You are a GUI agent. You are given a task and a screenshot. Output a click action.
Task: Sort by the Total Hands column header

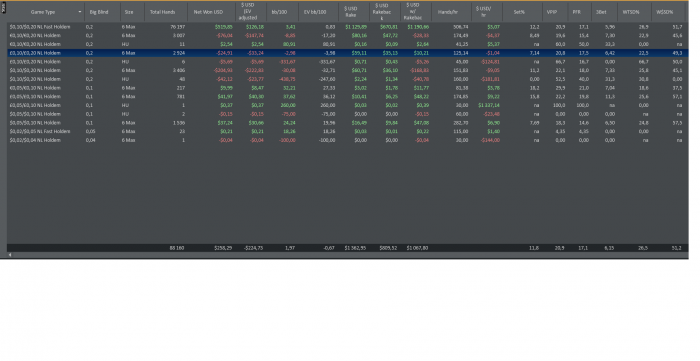tap(162, 12)
